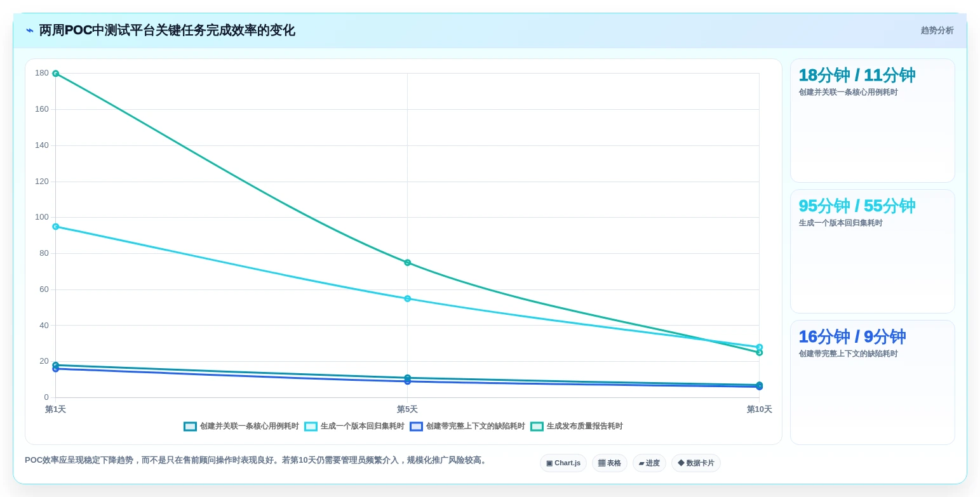Toggle legend swatch for 生成一个版本回归集耗时
Screen dimensions: 980x497
click(x=311, y=427)
